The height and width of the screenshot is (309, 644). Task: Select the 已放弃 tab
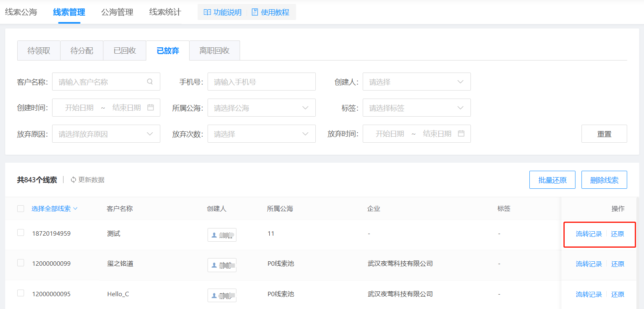point(168,50)
